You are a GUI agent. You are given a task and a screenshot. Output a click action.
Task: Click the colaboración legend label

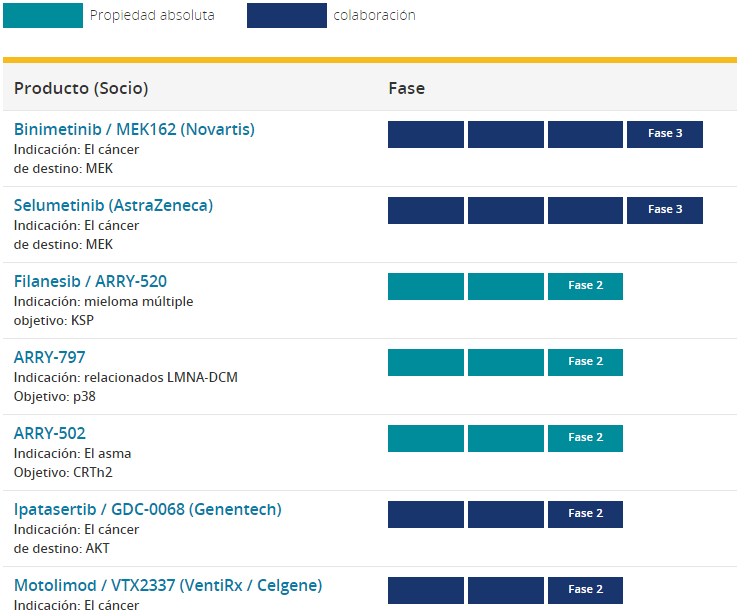coord(374,15)
